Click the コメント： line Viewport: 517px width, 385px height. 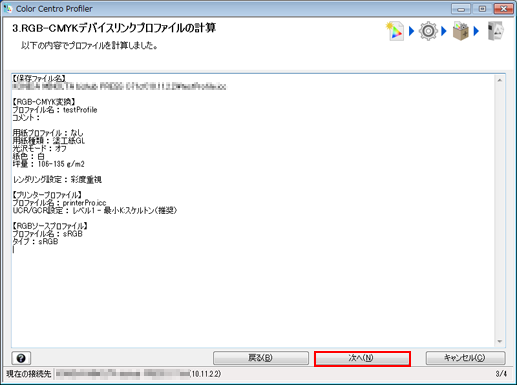click(26, 118)
